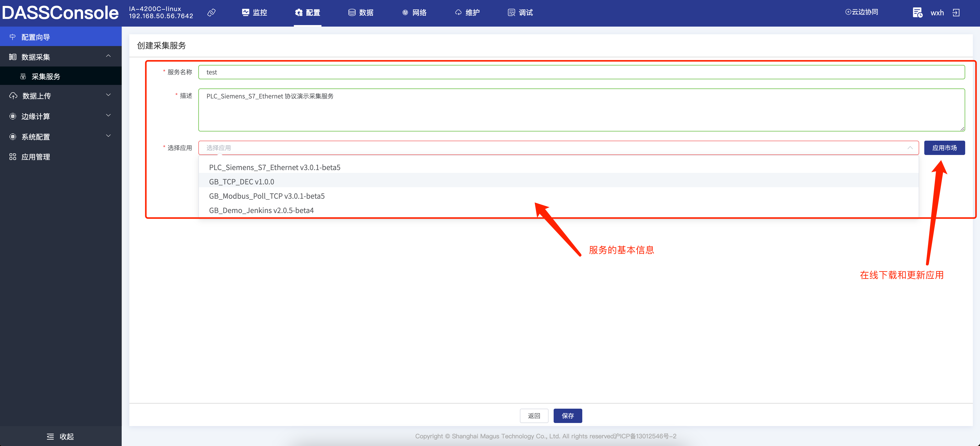Click the 应用市场 button
The height and width of the screenshot is (446, 980).
click(944, 148)
